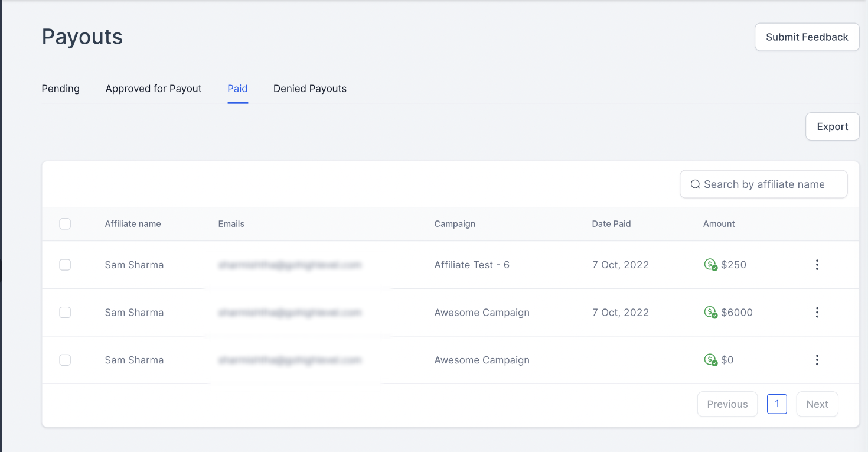Click the blurred email in the $250 row
Image resolution: width=868 pixels, height=452 pixels.
pos(289,265)
